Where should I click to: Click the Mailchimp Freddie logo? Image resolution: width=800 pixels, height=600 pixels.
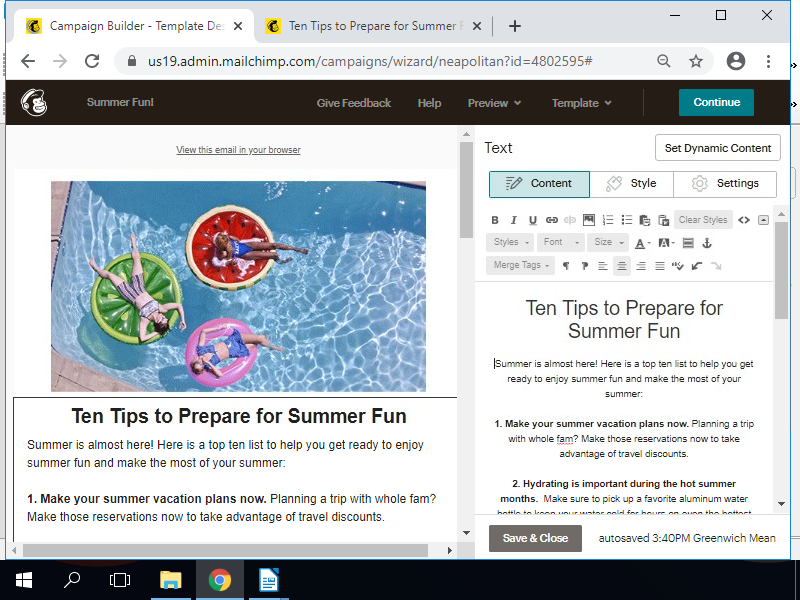click(34, 103)
